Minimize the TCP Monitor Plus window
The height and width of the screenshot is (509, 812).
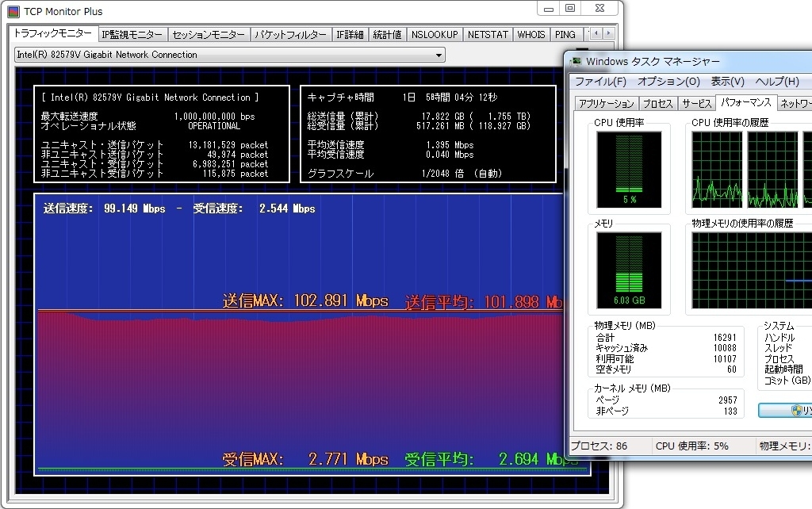pos(549,9)
